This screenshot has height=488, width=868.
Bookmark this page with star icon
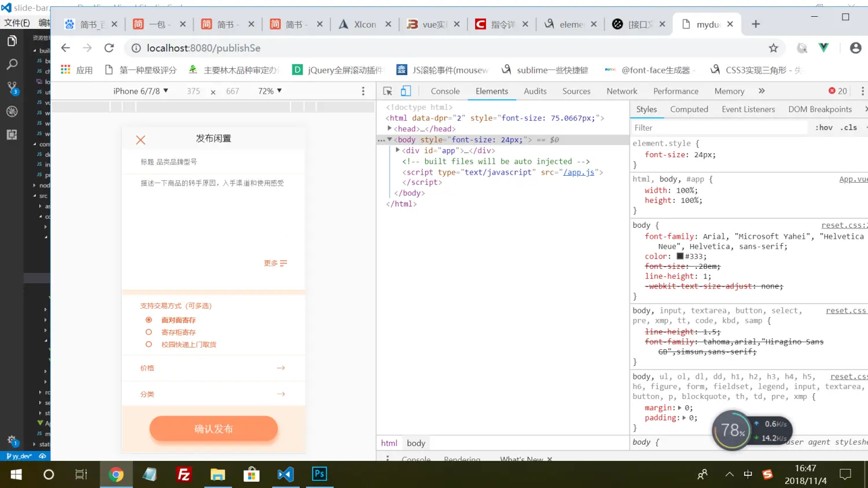coord(773,48)
